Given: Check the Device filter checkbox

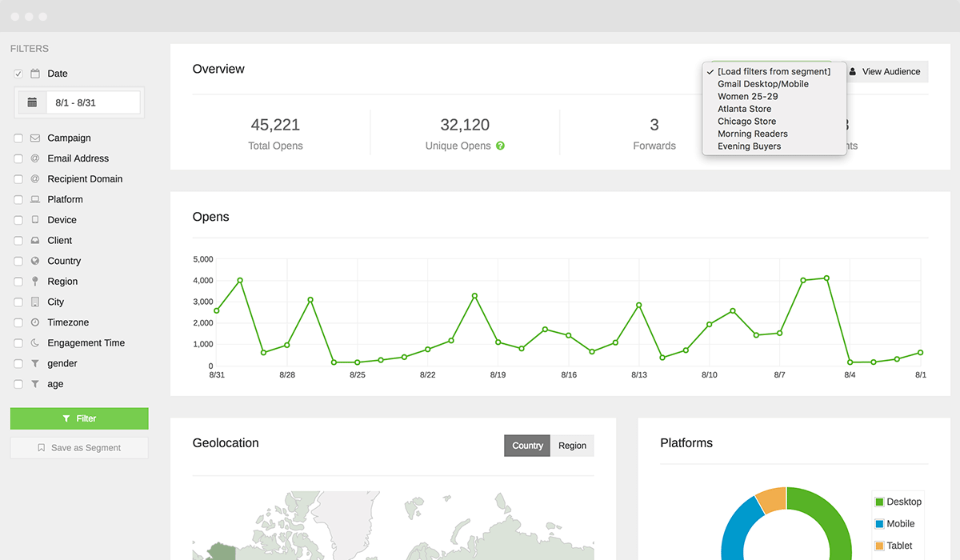Looking at the screenshot, I should [x=18, y=220].
